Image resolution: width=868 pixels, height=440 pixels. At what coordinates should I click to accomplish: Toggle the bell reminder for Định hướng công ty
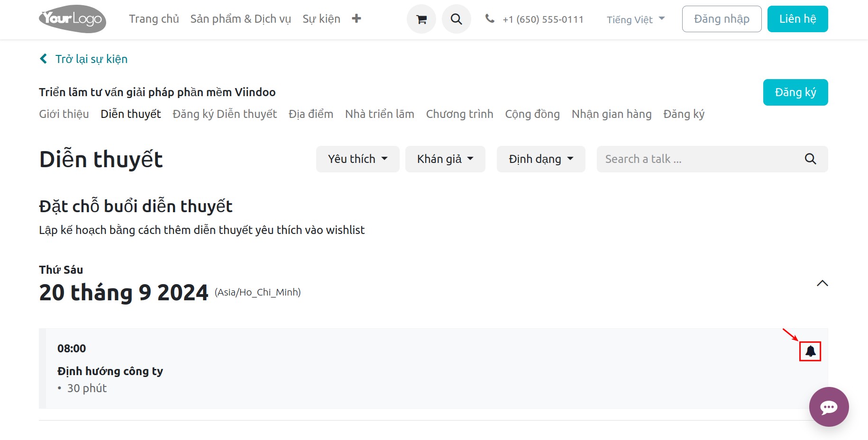pos(810,351)
